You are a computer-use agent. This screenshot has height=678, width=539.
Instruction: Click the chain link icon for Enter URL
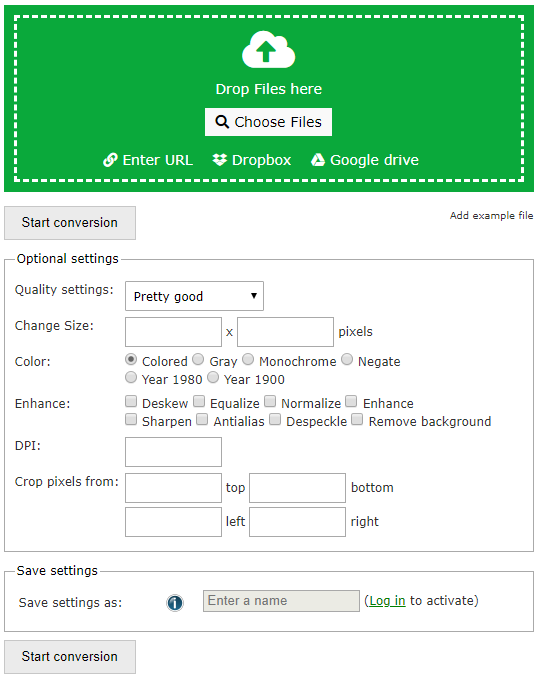[x=110, y=160]
